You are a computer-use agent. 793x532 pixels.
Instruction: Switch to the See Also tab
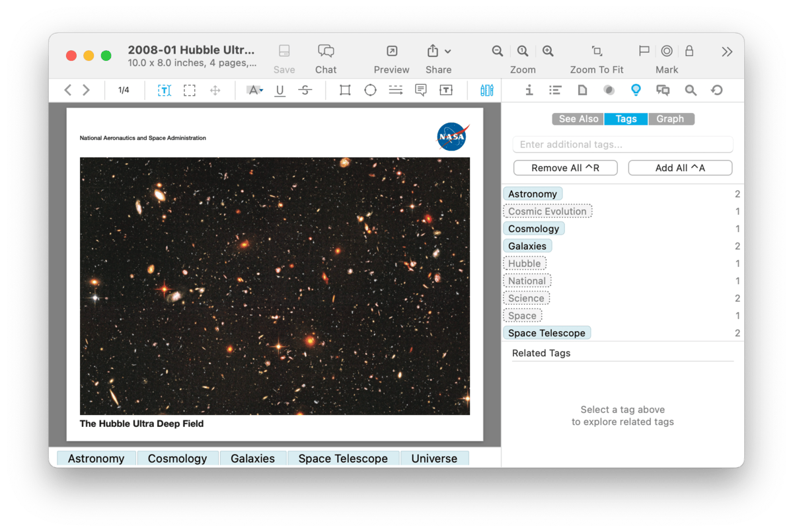(x=578, y=119)
